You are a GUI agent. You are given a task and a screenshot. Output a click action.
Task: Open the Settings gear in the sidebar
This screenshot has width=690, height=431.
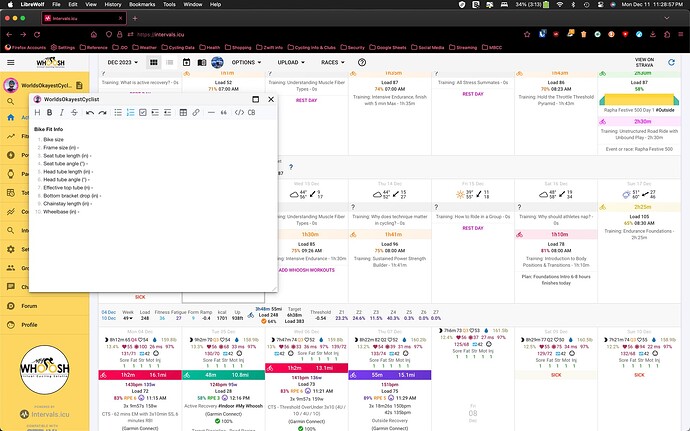pos(11,249)
